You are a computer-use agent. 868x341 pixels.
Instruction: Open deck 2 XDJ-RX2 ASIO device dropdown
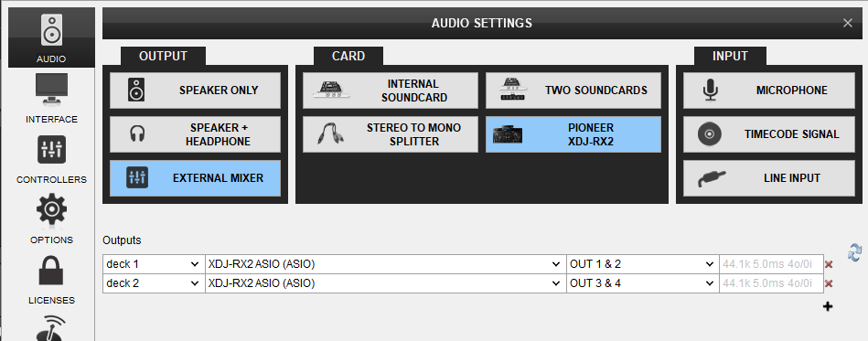point(386,284)
